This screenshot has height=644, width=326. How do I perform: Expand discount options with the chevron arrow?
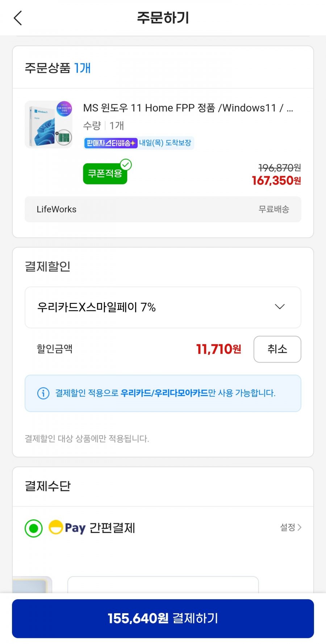click(x=280, y=307)
